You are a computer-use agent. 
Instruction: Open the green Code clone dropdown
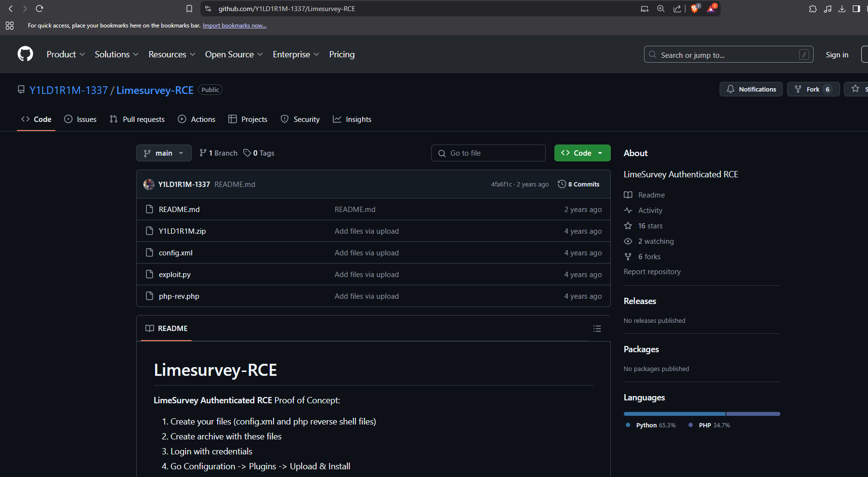[x=582, y=153]
